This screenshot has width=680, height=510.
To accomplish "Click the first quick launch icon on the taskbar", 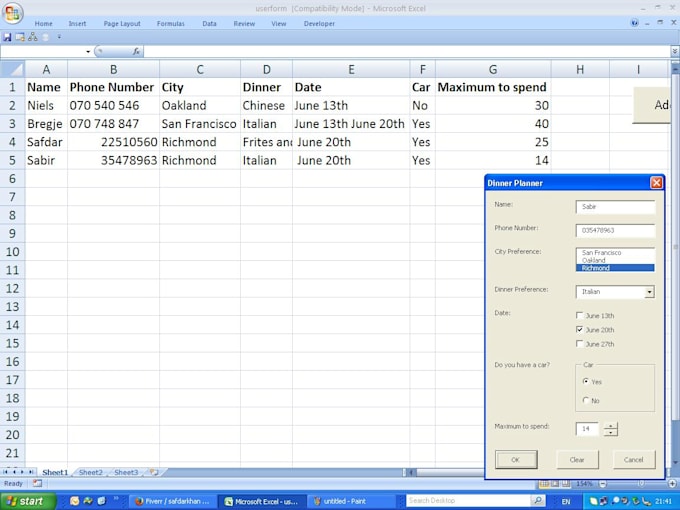I will [75, 501].
